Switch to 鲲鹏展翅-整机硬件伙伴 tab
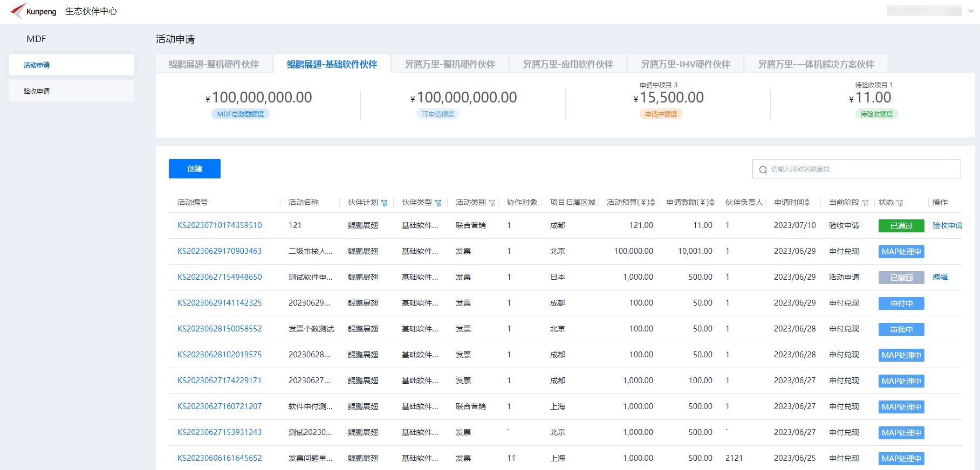The height and width of the screenshot is (470, 980). [x=214, y=64]
